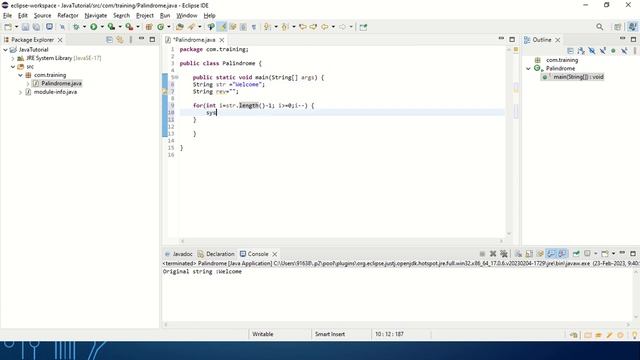Click the New file toolbar icon
Image resolution: width=640 pixels, height=360 pixels.
8,27
